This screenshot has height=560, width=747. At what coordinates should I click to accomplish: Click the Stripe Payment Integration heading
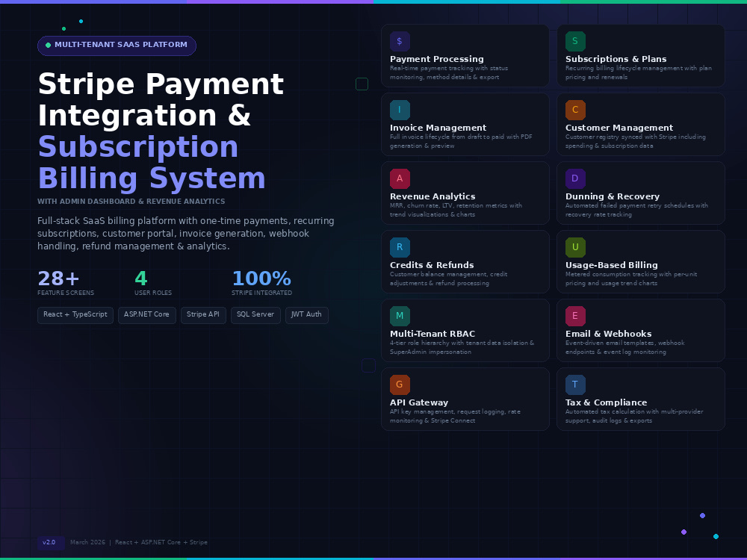pyautogui.click(x=161, y=99)
